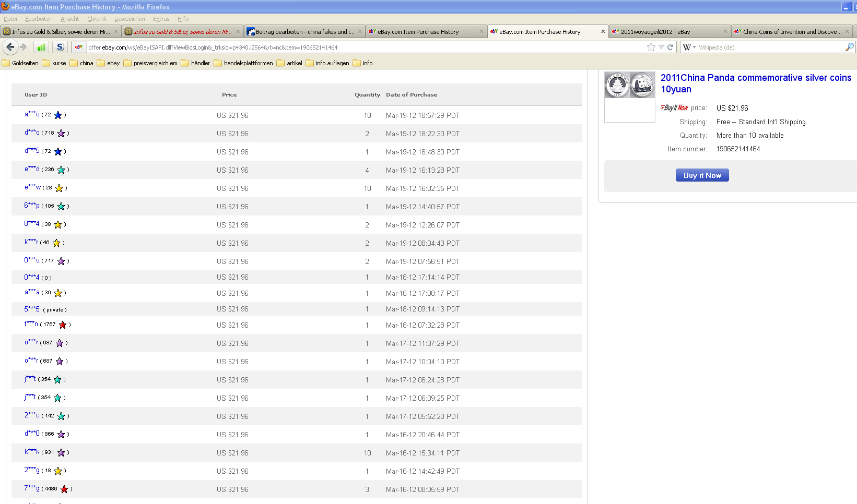The height and width of the screenshot is (504, 857).
Task: Click the red feedback star beside t***n
Action: [x=63, y=325]
